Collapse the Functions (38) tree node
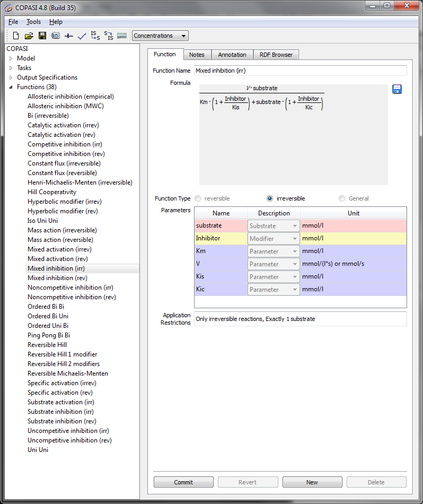 coord(11,87)
